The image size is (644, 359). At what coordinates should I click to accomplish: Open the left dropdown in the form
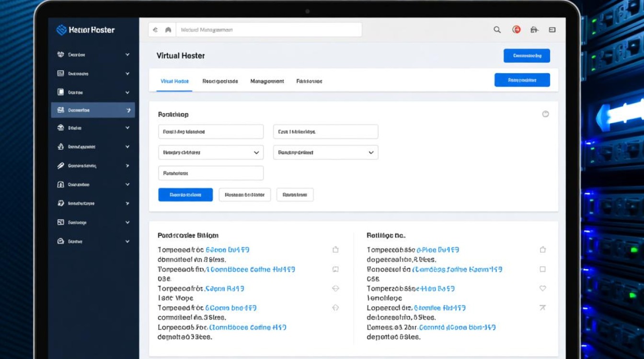pyautogui.click(x=211, y=152)
